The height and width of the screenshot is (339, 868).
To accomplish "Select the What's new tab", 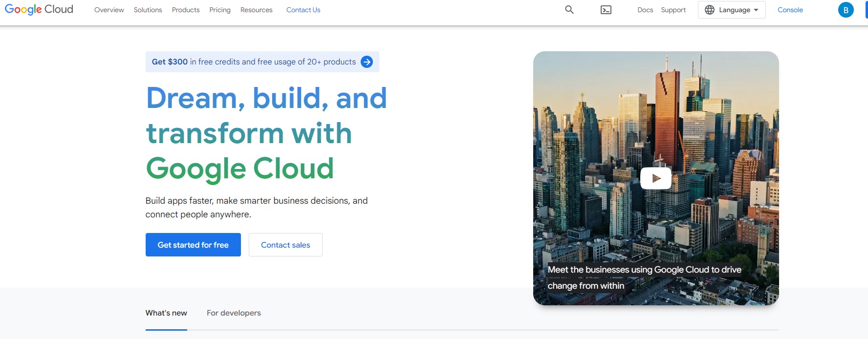I will pyautogui.click(x=166, y=313).
